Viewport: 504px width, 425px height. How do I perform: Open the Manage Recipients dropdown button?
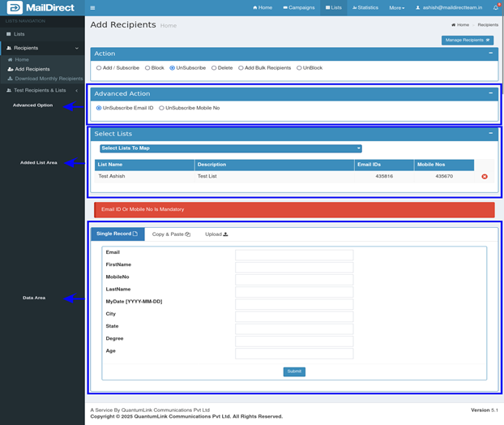[x=467, y=40]
